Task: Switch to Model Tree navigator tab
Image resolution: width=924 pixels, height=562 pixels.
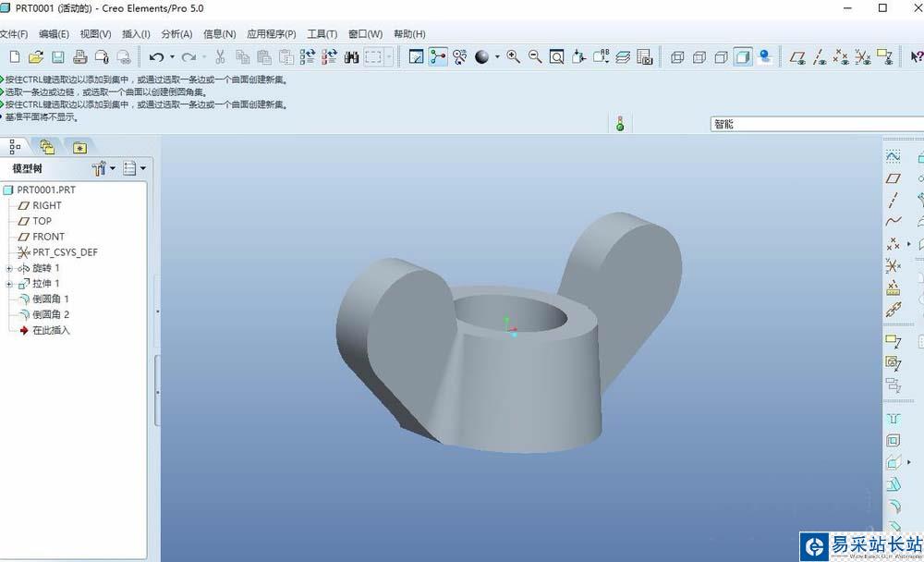Action: (15, 147)
